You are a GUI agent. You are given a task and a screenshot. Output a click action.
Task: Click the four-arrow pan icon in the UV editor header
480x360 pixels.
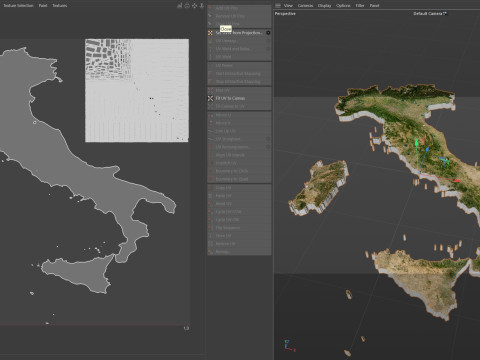pyautogui.click(x=194, y=5)
